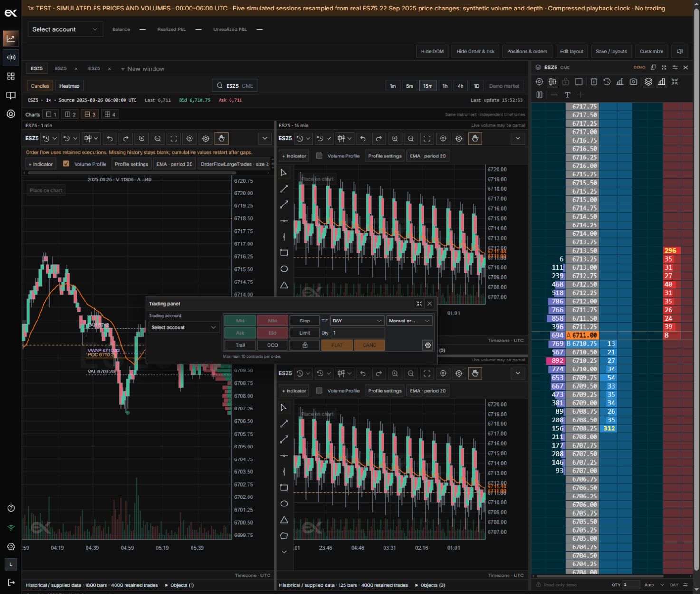Click the Hide DOM button
Viewport: 700px width, 594px height.
[x=432, y=51]
